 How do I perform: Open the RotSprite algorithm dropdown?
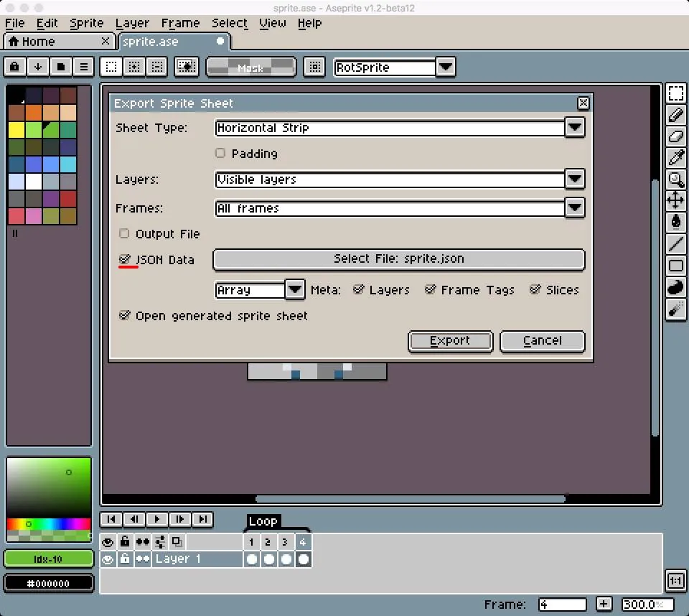(x=446, y=67)
